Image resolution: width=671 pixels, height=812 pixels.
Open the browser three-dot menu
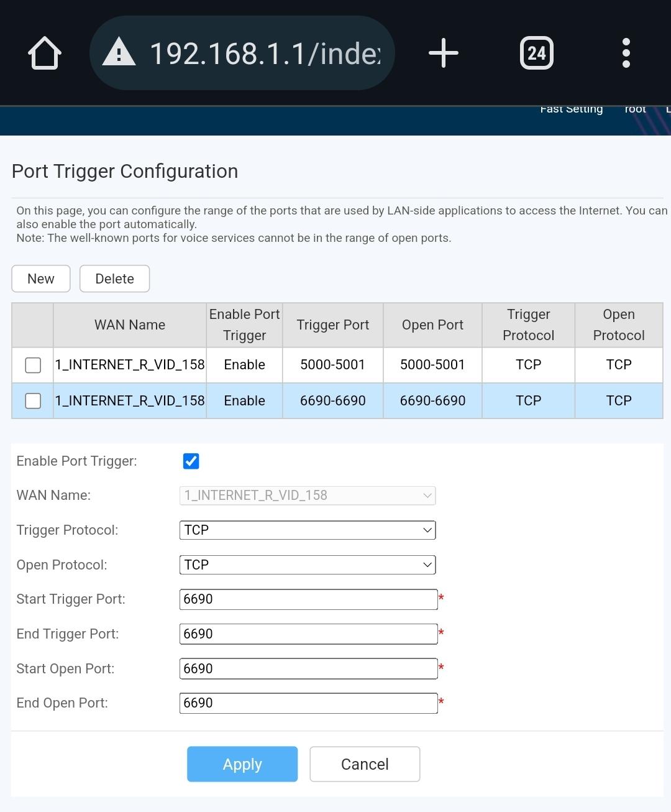[626, 53]
